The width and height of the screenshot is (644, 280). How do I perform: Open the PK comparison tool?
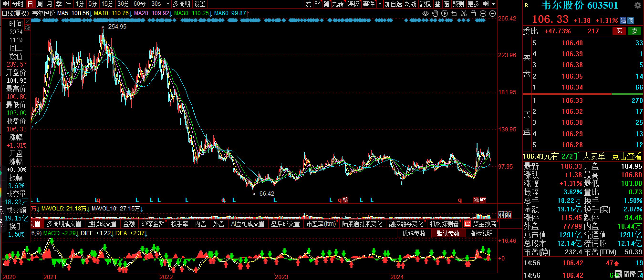pos(317,4)
